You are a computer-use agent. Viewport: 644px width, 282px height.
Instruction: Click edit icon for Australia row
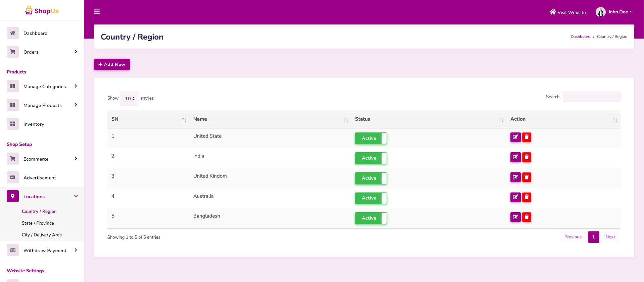515,197
